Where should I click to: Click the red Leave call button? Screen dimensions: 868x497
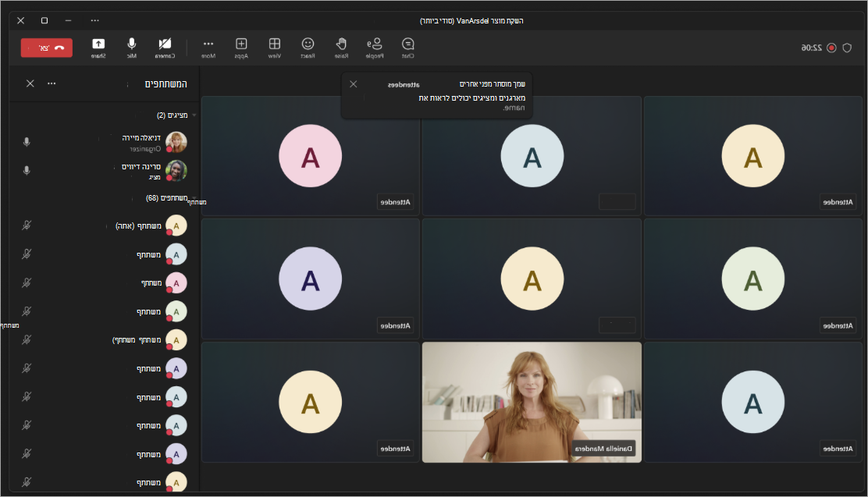tap(47, 48)
